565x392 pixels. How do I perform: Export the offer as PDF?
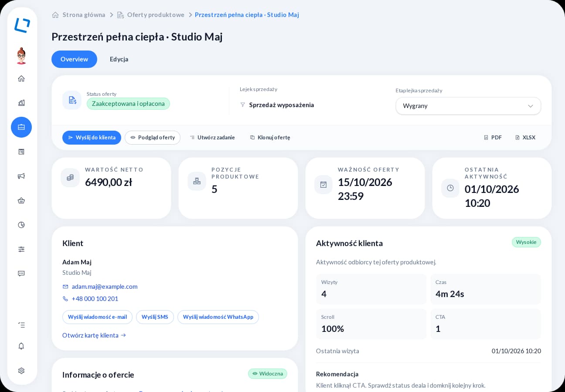point(493,138)
